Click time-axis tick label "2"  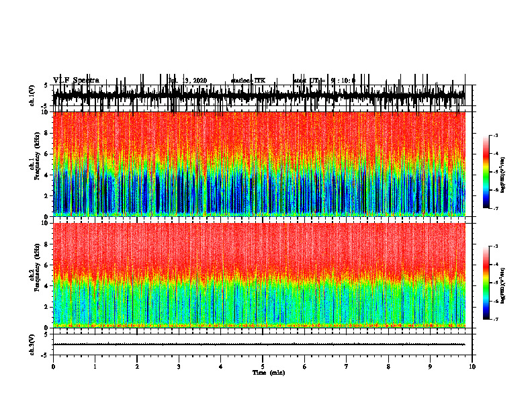pos(137,367)
